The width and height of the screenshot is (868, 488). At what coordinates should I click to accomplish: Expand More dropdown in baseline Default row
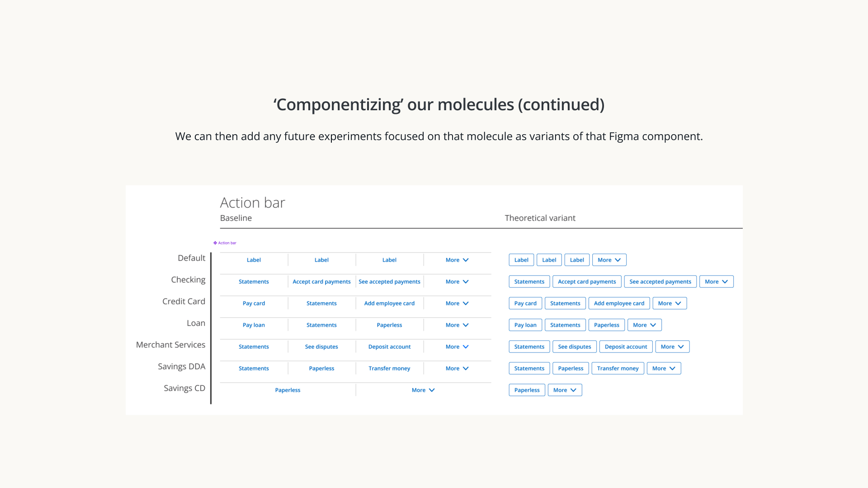457,260
